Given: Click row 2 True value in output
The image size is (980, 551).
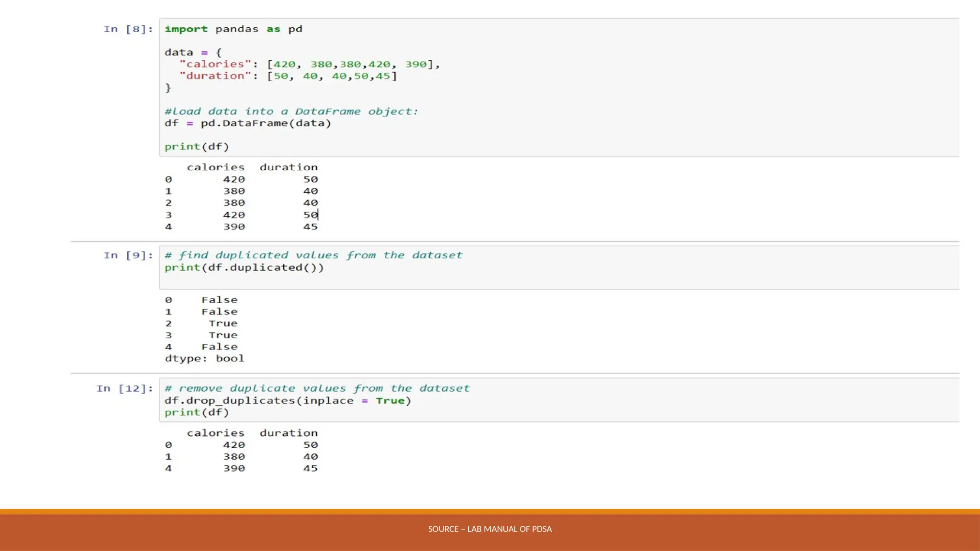Looking at the screenshot, I should point(223,324).
